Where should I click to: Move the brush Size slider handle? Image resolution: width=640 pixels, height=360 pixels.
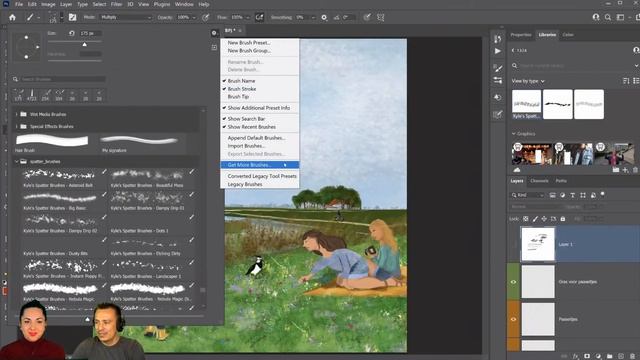click(x=84, y=44)
